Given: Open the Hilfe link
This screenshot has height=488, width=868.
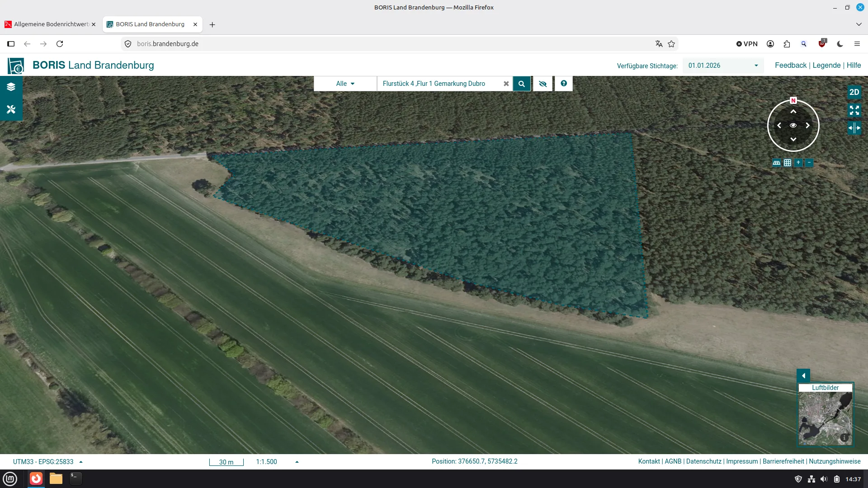Looking at the screenshot, I should click(x=854, y=66).
